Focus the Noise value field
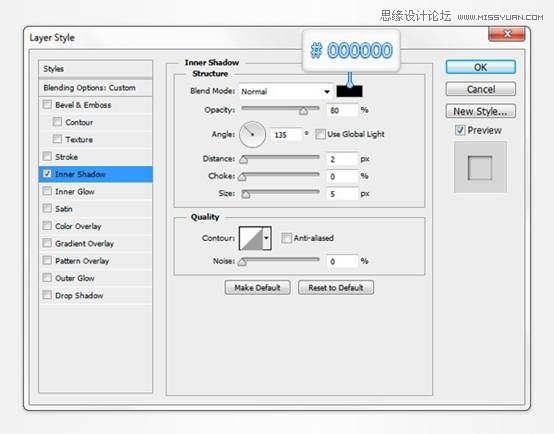Viewport: 554px width, 434px height. tap(342, 261)
